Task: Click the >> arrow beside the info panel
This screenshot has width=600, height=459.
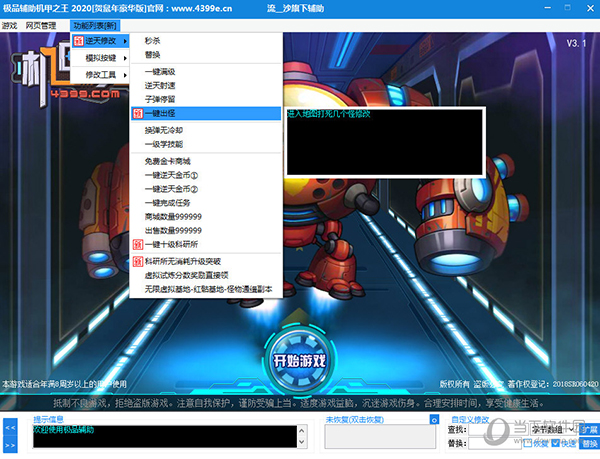Action: [10, 442]
